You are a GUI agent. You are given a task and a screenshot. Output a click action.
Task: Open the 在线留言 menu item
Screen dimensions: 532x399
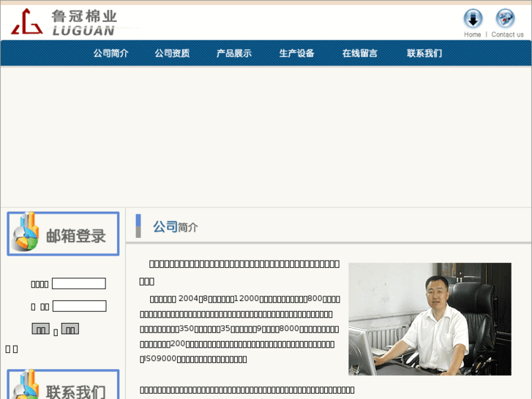pyautogui.click(x=360, y=53)
